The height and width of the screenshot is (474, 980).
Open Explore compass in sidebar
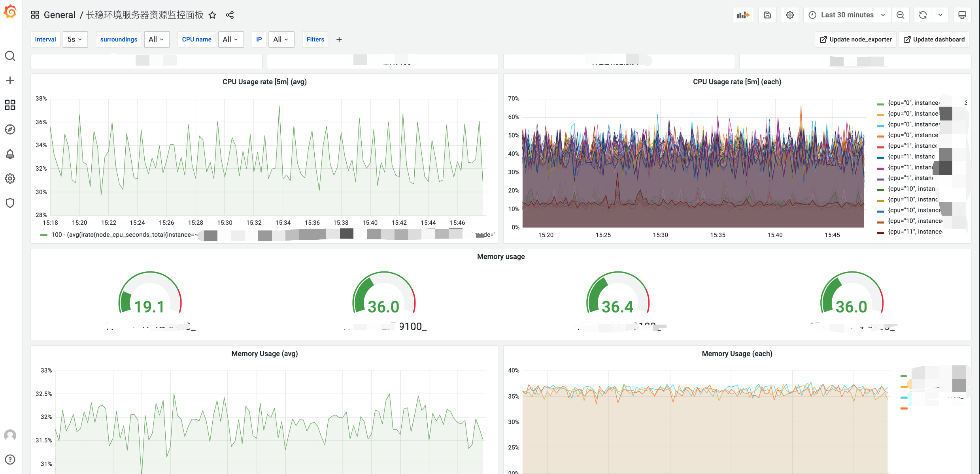click(x=10, y=130)
